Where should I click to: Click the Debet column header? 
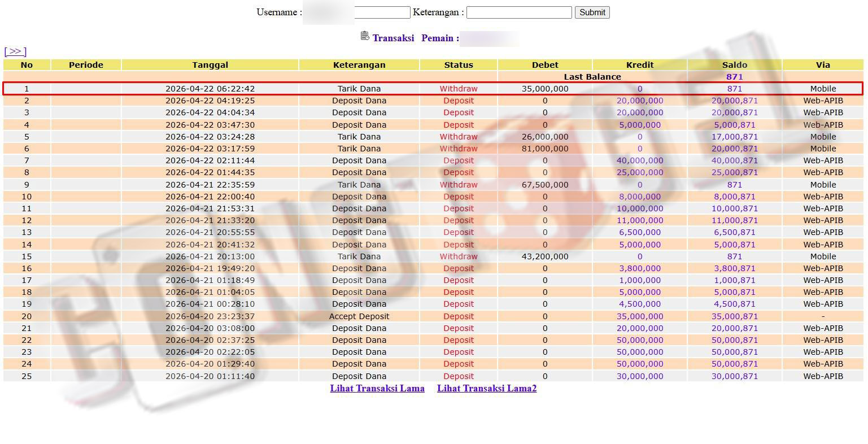(545, 65)
